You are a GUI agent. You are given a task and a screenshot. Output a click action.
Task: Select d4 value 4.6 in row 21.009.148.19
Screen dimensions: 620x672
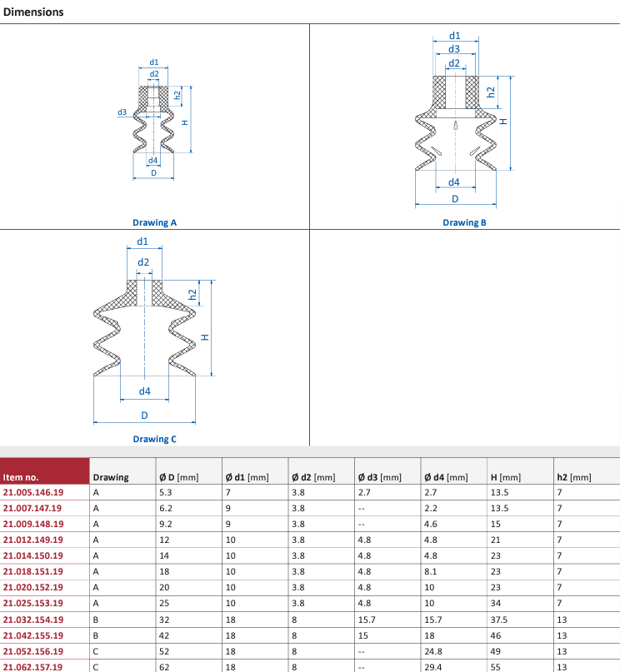(x=431, y=524)
